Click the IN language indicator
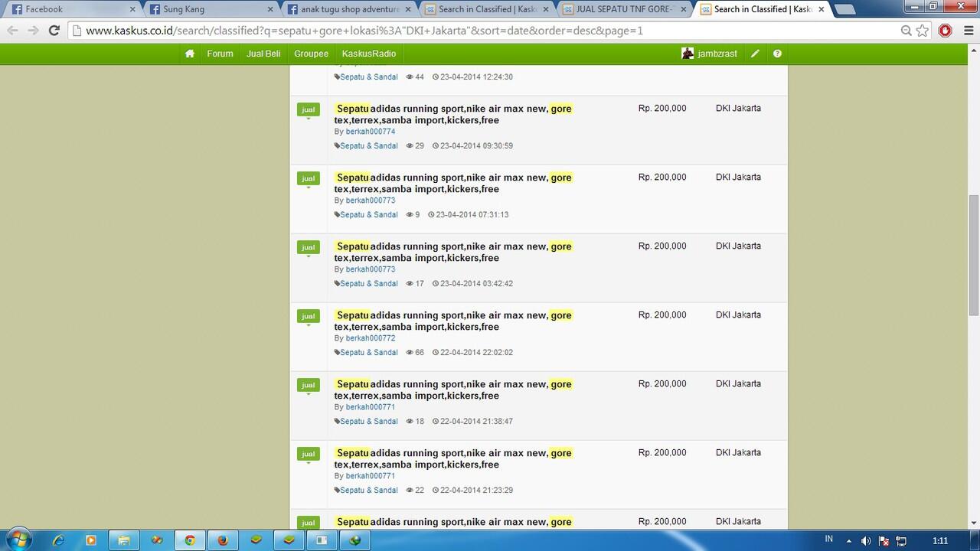Viewport: 980px width, 551px height. click(x=828, y=539)
